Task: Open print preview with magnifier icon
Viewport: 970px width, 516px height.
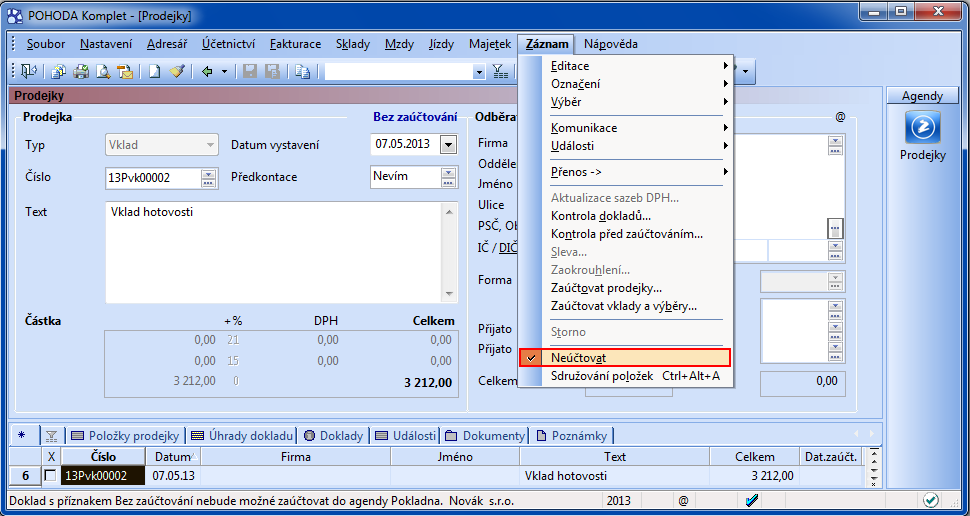Action: 103,72
